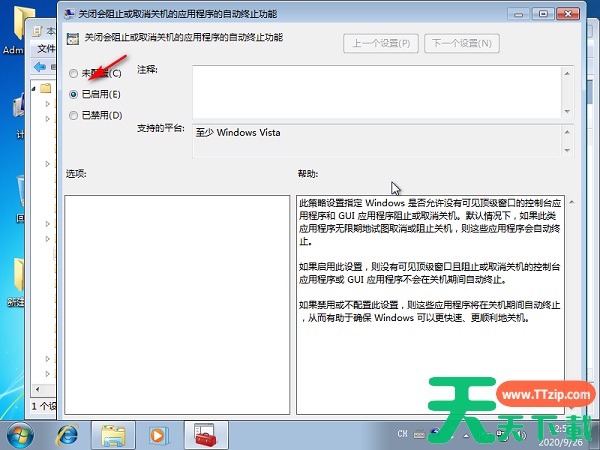Click the CH language indicator in tray
This screenshot has height=450, width=600.
[402, 434]
